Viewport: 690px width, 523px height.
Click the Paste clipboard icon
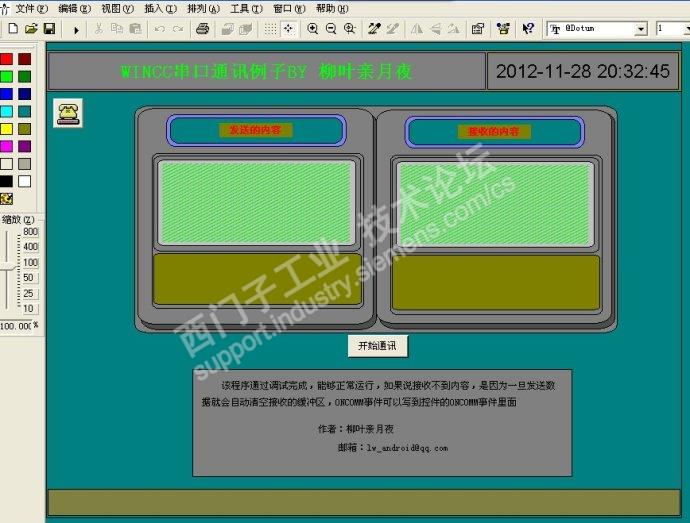[136, 29]
